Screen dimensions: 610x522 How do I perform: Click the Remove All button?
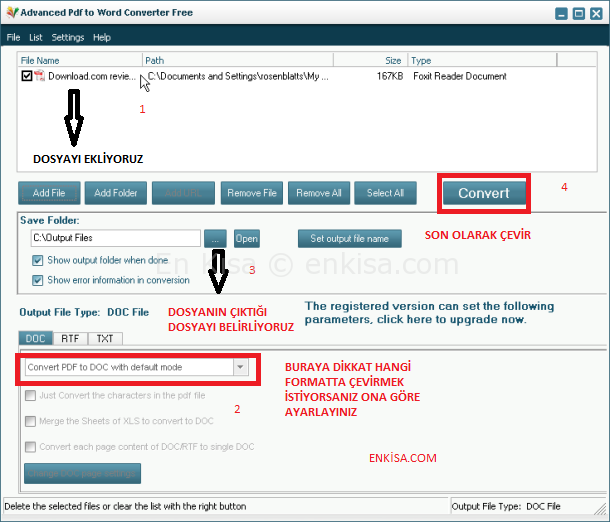pyautogui.click(x=319, y=193)
